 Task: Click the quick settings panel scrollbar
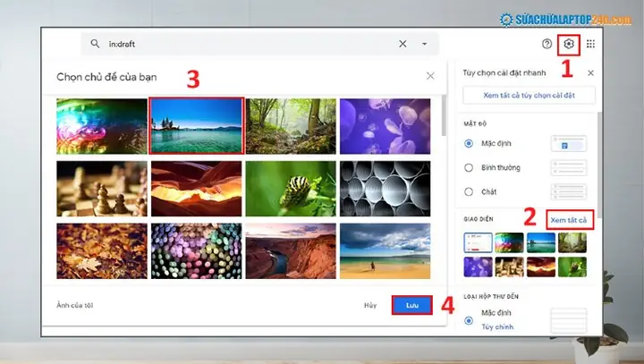599,165
